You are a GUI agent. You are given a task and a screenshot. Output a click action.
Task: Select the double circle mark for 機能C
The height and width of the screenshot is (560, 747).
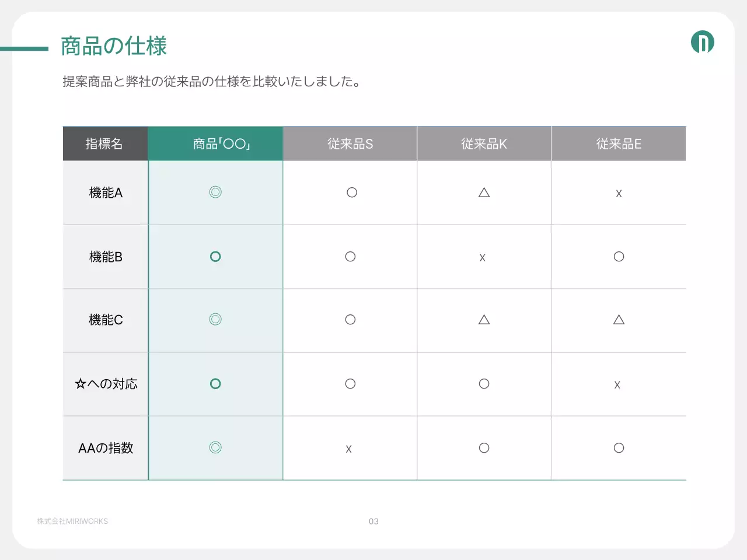point(215,320)
